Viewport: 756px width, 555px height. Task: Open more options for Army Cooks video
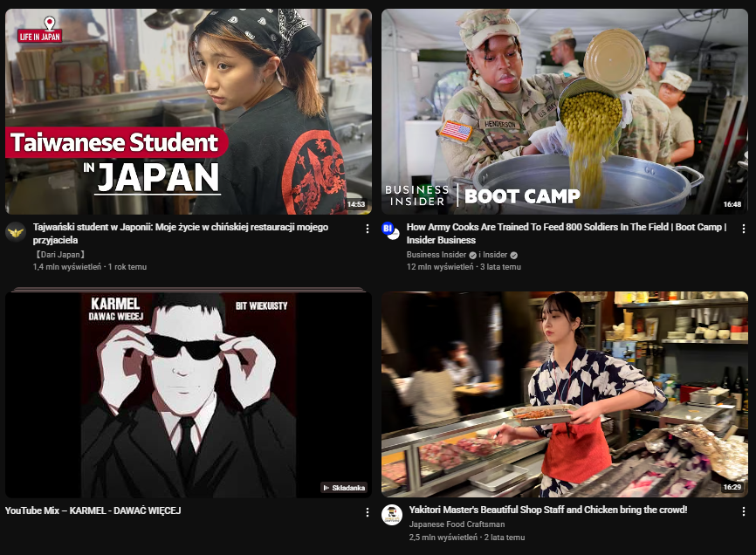(x=744, y=229)
